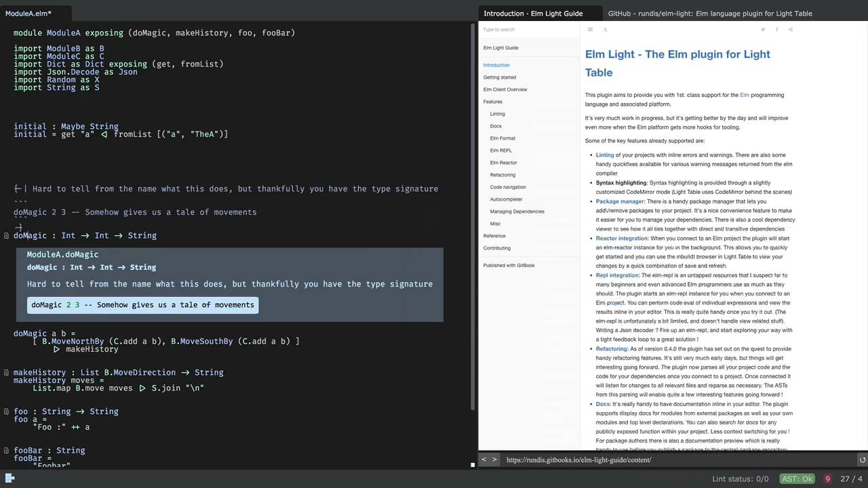The width and height of the screenshot is (868, 488).
Task: Follow the Refactoring link in features list
Action: click(x=612, y=349)
